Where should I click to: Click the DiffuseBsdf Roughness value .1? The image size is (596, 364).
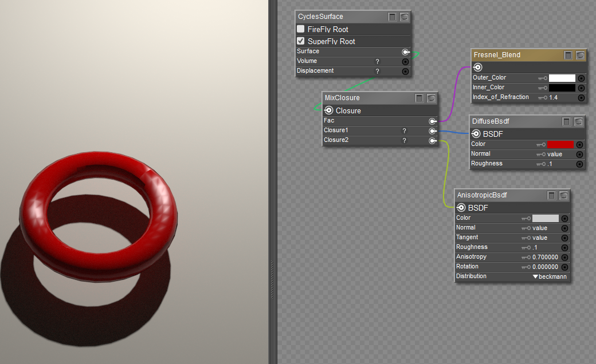tap(550, 164)
